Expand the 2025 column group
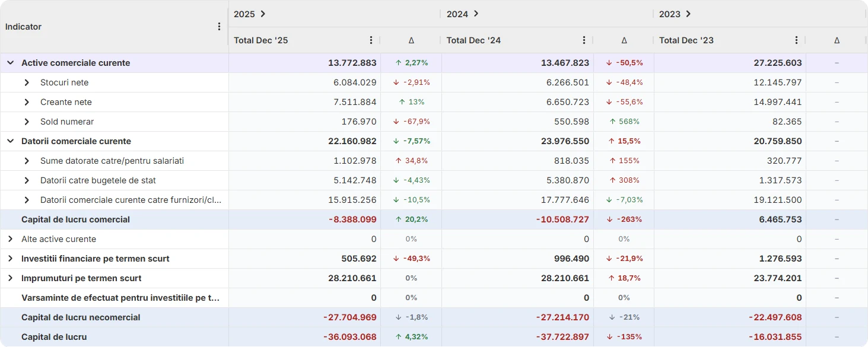The image size is (868, 347). pyautogui.click(x=263, y=14)
